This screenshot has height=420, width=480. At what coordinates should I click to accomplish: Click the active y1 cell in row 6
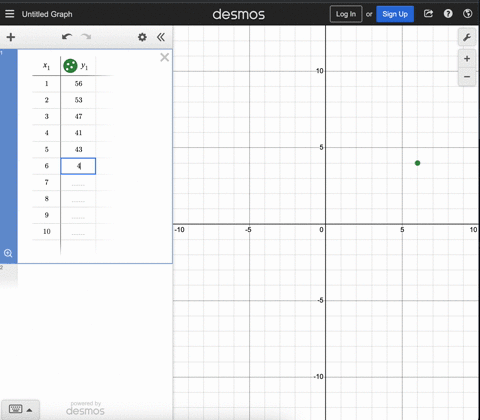tap(78, 166)
